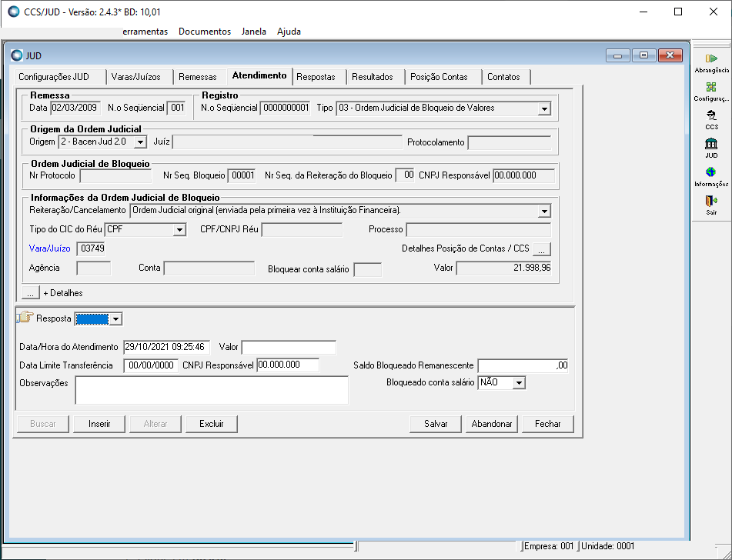Screen dimensions: 732x560
Task: Open the Documentos menu
Action: coord(205,32)
